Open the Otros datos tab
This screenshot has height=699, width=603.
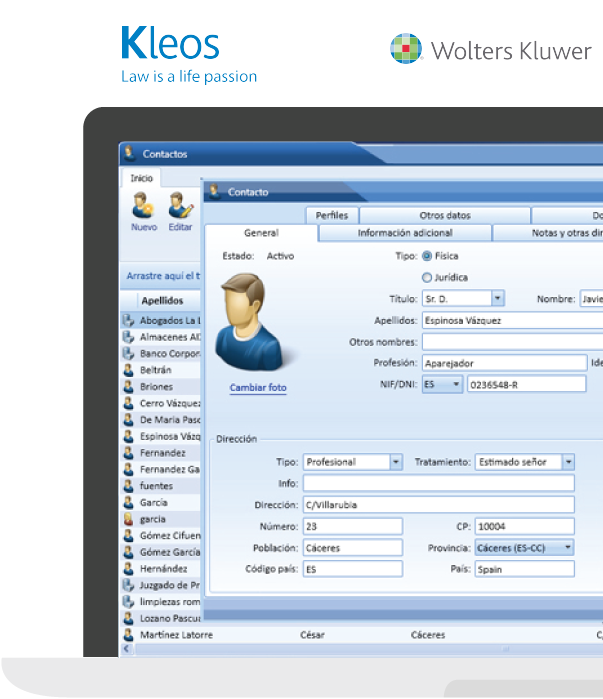click(x=444, y=215)
